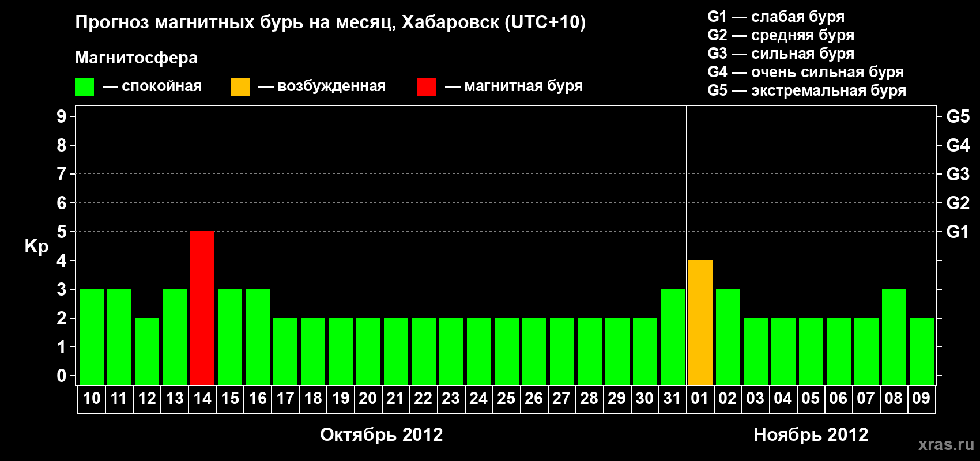Viewport: 980px width, 461px height.
Task: Click the green bar for November 08
Action: [894, 337]
